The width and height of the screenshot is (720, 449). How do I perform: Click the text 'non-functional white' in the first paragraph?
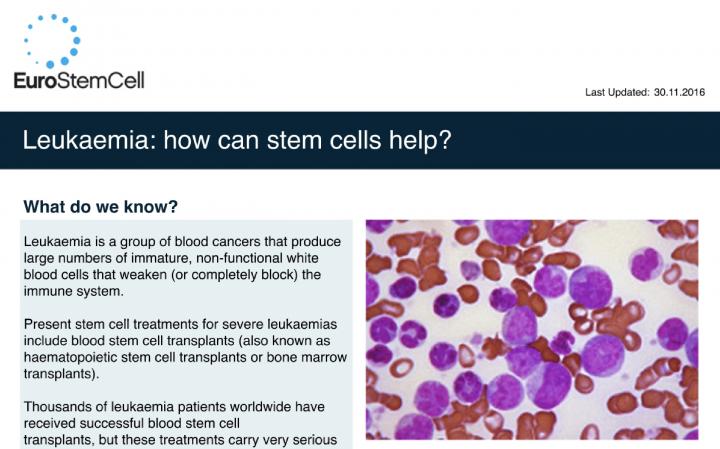click(x=257, y=258)
